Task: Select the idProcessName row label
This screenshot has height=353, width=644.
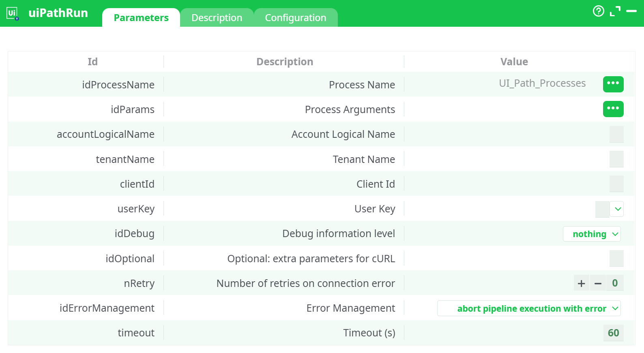Action: [118, 85]
